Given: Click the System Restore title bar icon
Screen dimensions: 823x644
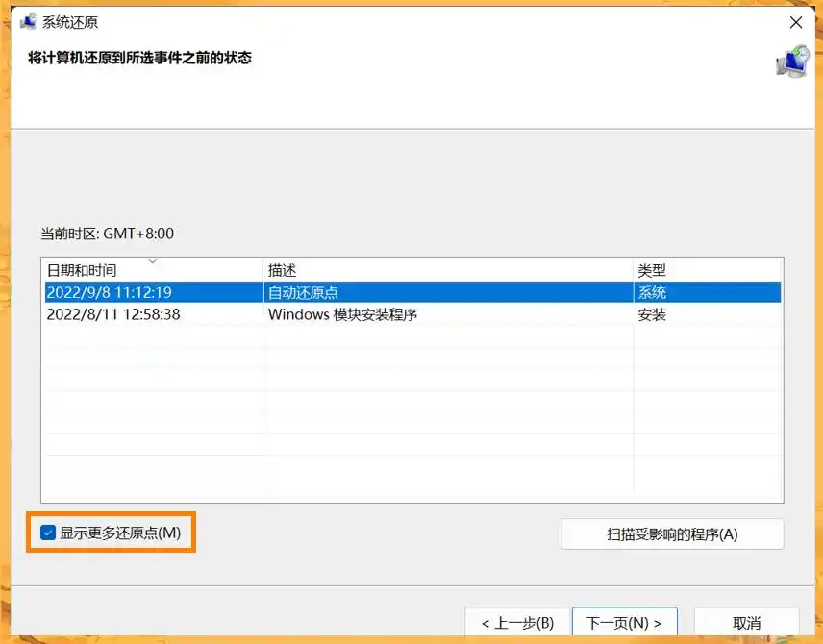Looking at the screenshot, I should pos(28,22).
